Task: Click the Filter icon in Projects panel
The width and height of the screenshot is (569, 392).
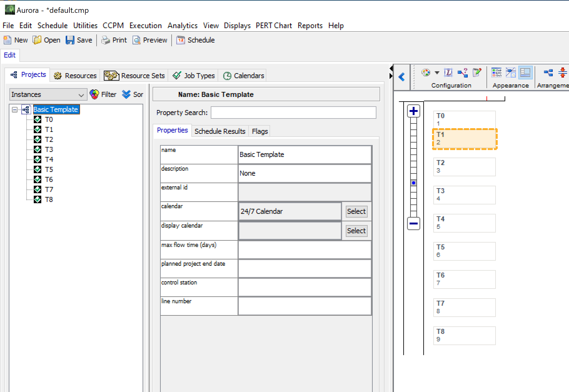Action: pos(94,94)
